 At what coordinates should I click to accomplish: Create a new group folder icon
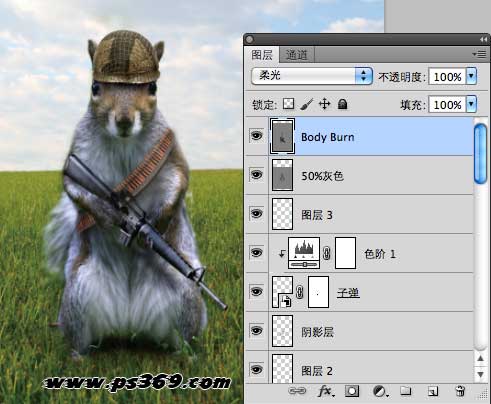click(406, 391)
